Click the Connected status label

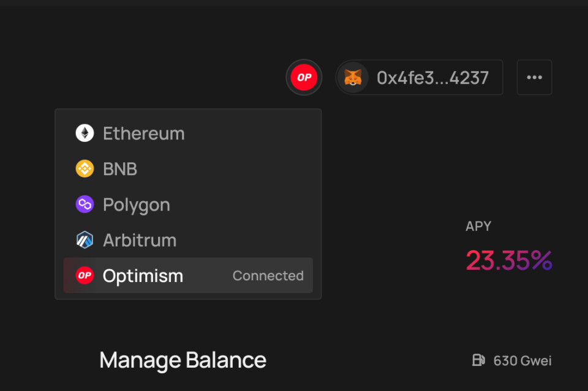click(x=268, y=275)
